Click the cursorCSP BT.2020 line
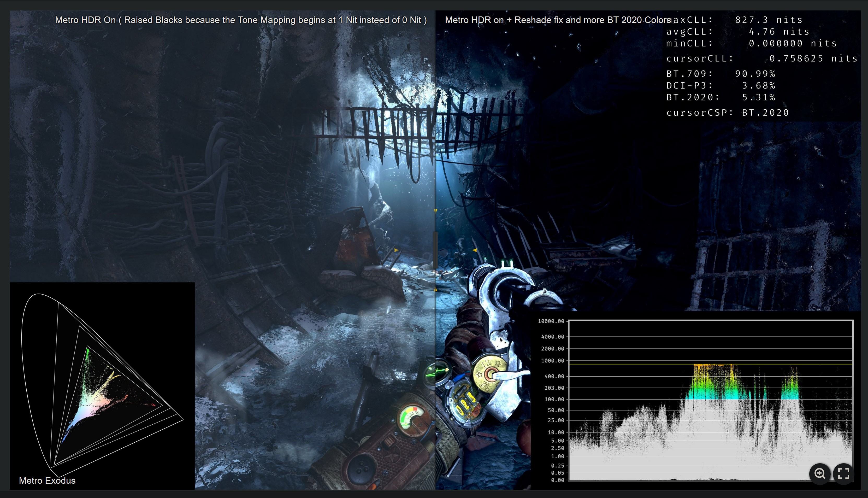Screen dimensions: 868x498 point(728,113)
